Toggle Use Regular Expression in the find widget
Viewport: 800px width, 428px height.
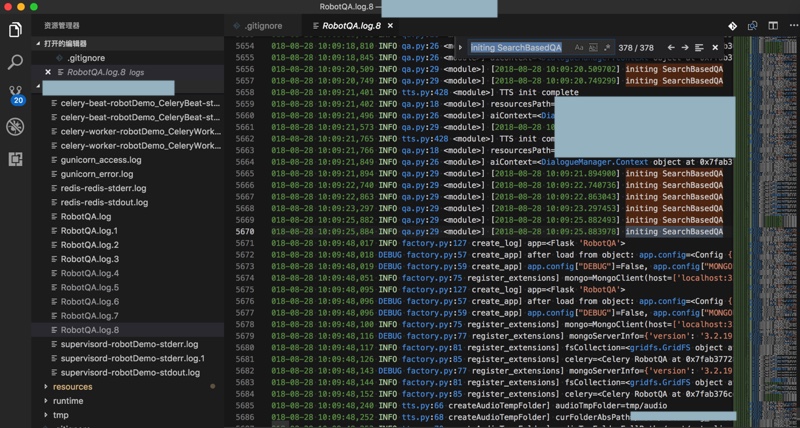tap(607, 47)
